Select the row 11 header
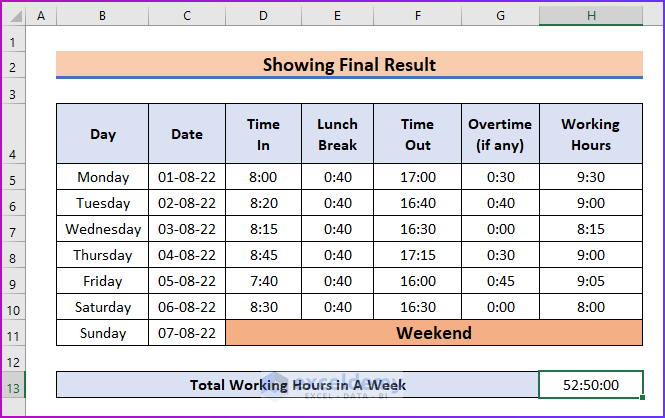The image size is (665, 418). coord(13,333)
